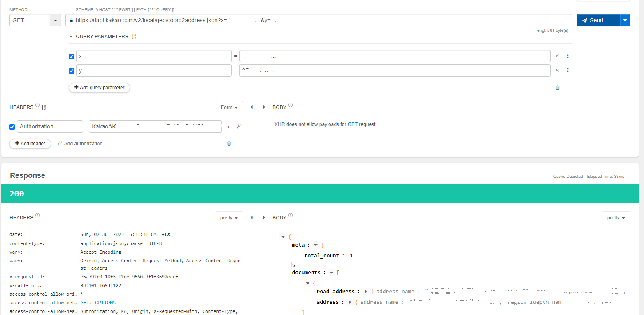Image resolution: width=644 pixels, height=315 pixels.
Task: Open help icon next to response HEADERS
Action: pos(37,215)
